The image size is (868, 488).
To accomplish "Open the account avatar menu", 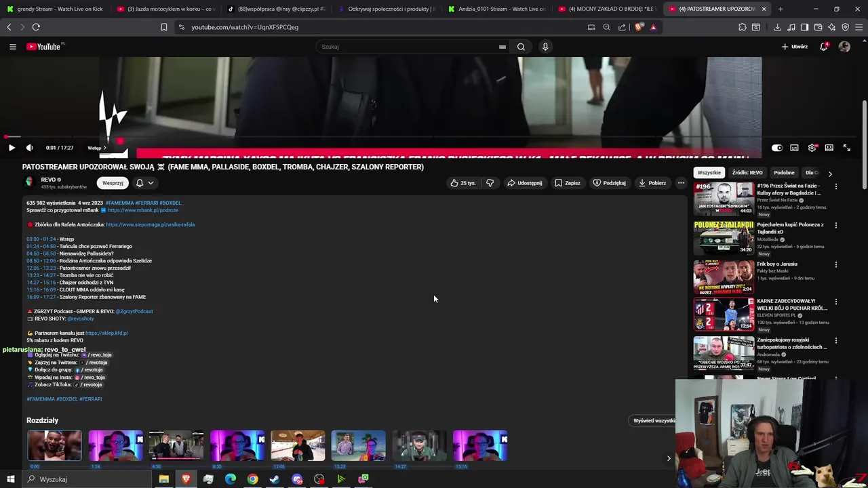I will [844, 47].
